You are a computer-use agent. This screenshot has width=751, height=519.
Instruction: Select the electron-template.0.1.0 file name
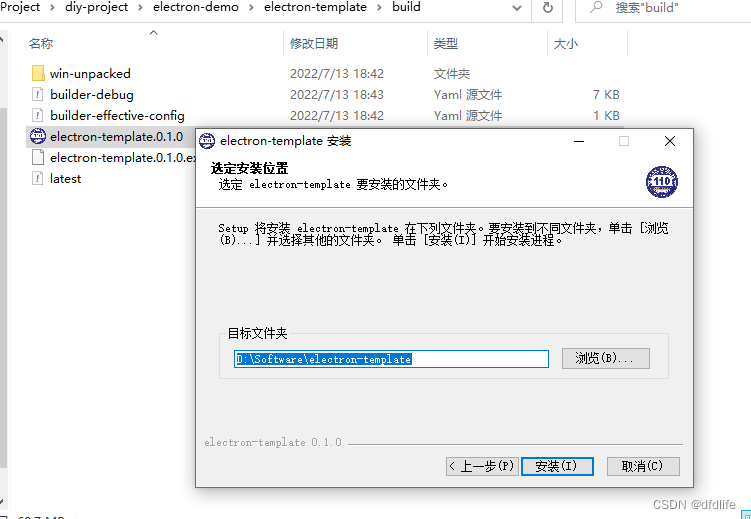(116, 136)
